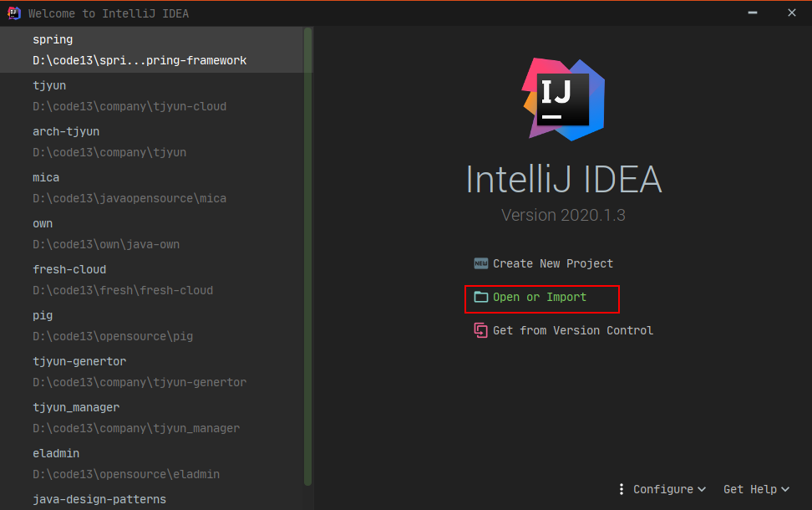Click Create New Project link

pyautogui.click(x=552, y=263)
